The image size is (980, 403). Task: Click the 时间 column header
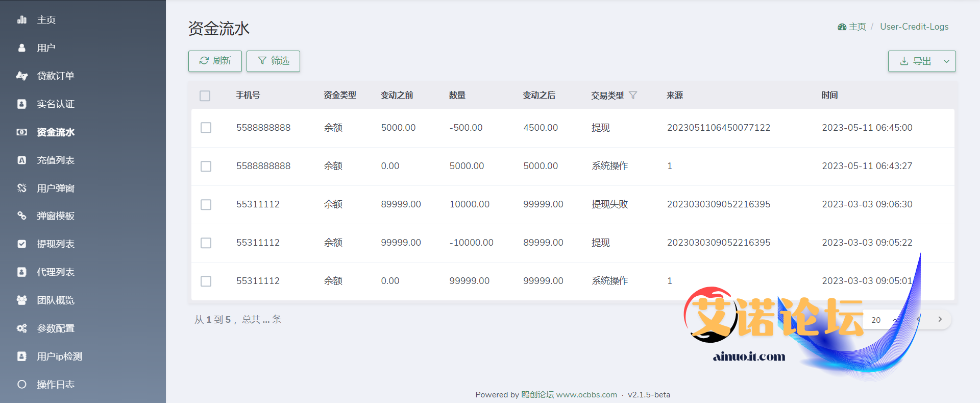(829, 96)
